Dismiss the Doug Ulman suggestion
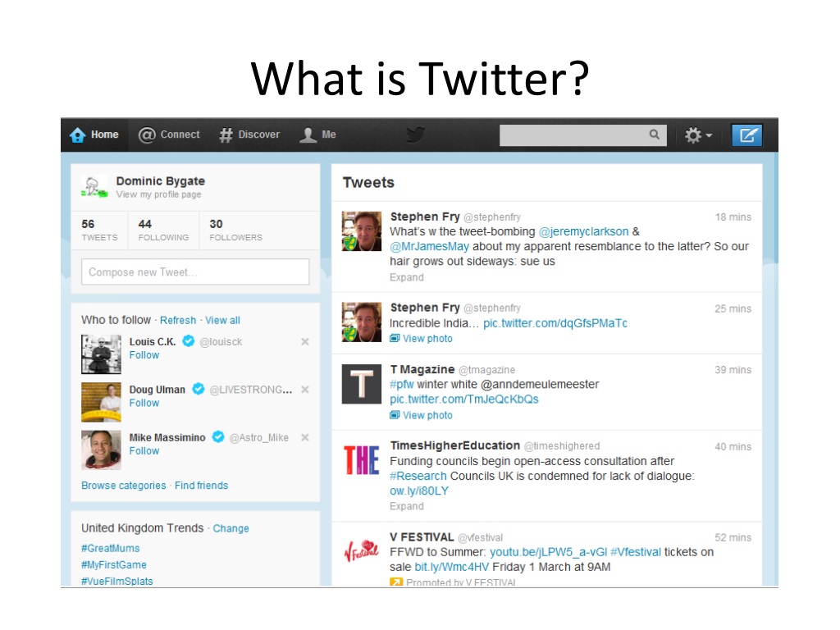The height and width of the screenshot is (630, 840). point(305,390)
